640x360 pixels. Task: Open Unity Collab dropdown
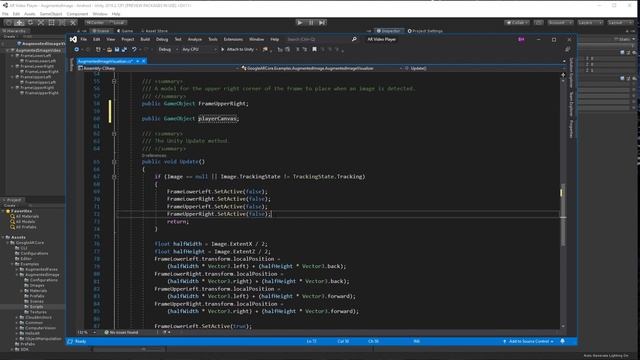[x=517, y=22]
